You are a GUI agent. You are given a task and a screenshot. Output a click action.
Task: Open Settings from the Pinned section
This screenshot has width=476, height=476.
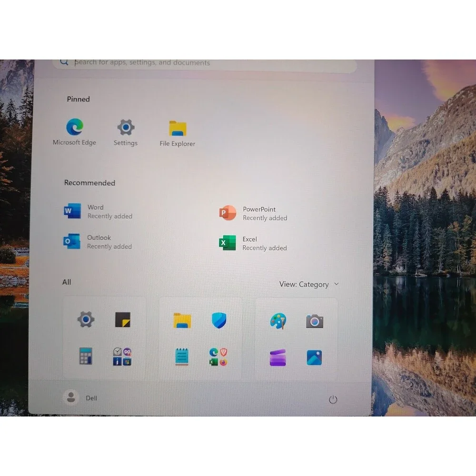click(x=126, y=132)
